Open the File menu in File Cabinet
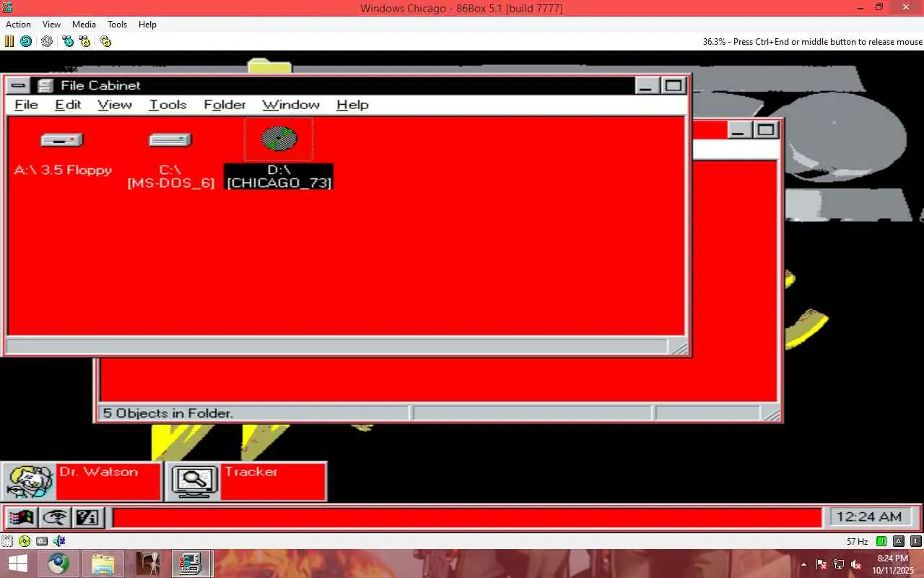Screen dimensions: 924x578 coord(26,105)
